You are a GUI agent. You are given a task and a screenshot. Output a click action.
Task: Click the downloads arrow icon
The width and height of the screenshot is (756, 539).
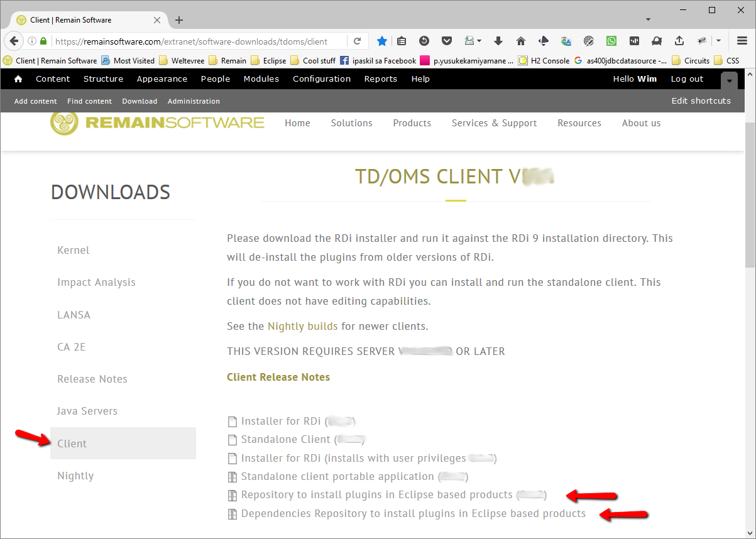click(x=498, y=41)
